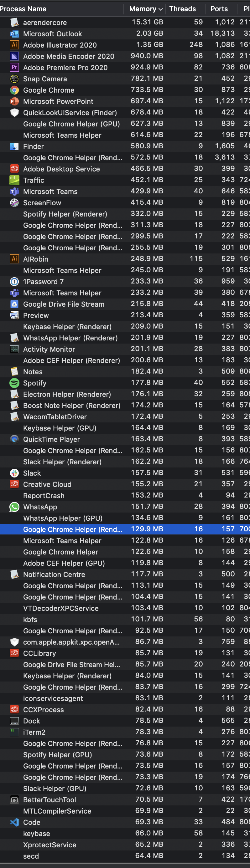The height and width of the screenshot is (868, 250).
Task: Click the Adobe Desktop Service icon
Action: [14, 169]
